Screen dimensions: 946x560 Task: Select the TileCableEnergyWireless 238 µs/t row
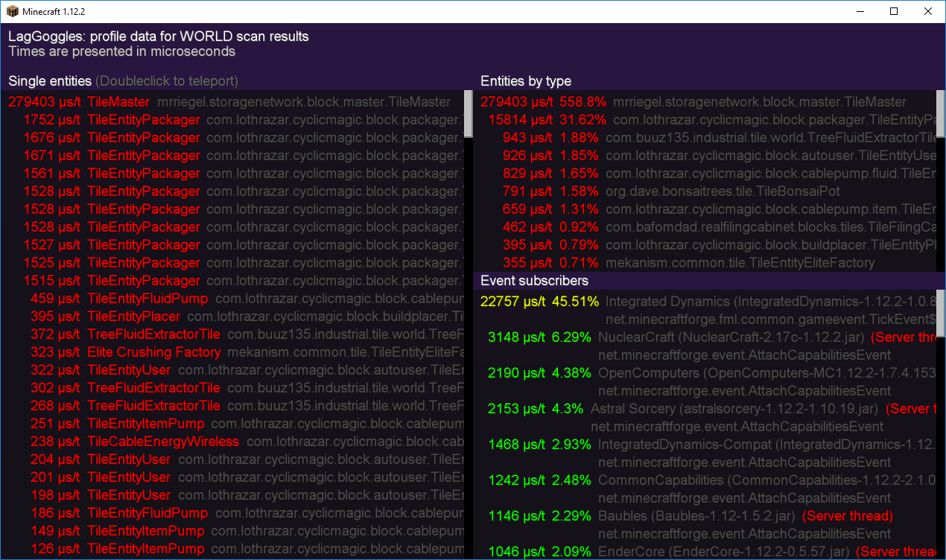point(232,442)
